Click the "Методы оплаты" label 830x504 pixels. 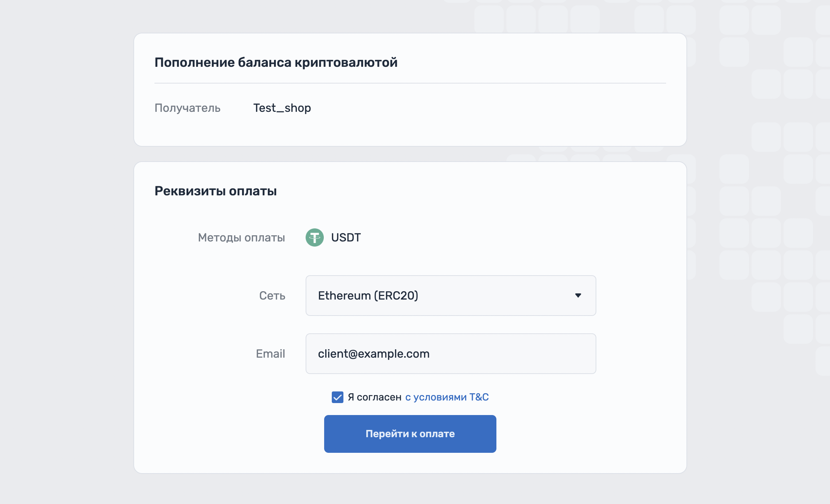(x=241, y=237)
